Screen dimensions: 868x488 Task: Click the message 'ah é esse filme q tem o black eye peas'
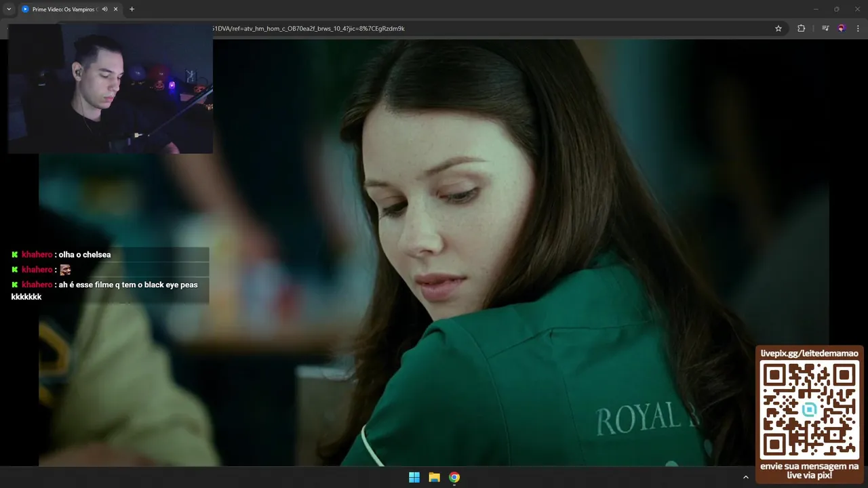coord(128,285)
